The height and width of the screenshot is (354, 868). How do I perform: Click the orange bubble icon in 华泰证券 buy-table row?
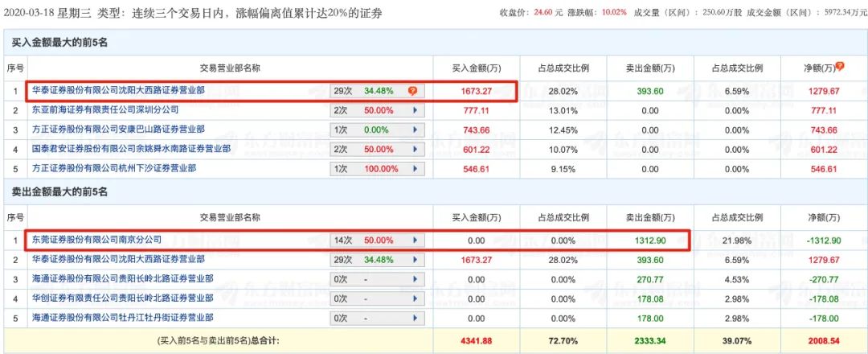412,91
